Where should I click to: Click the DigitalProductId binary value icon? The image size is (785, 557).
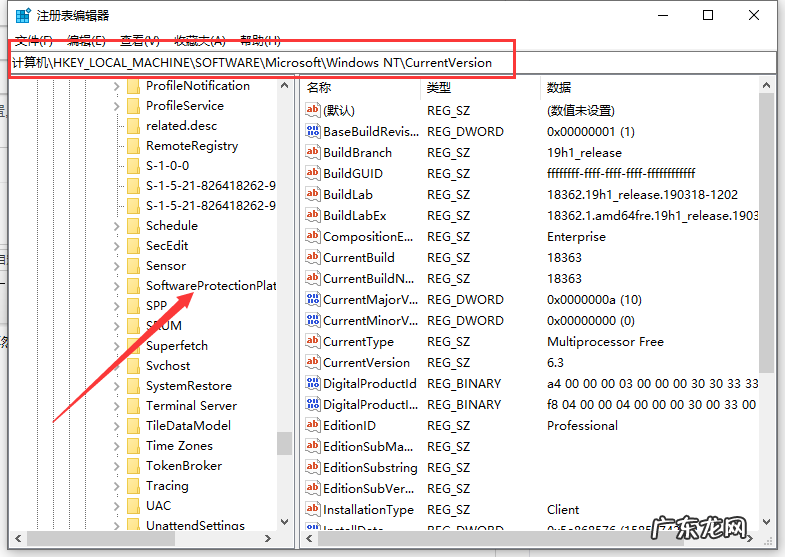point(313,383)
